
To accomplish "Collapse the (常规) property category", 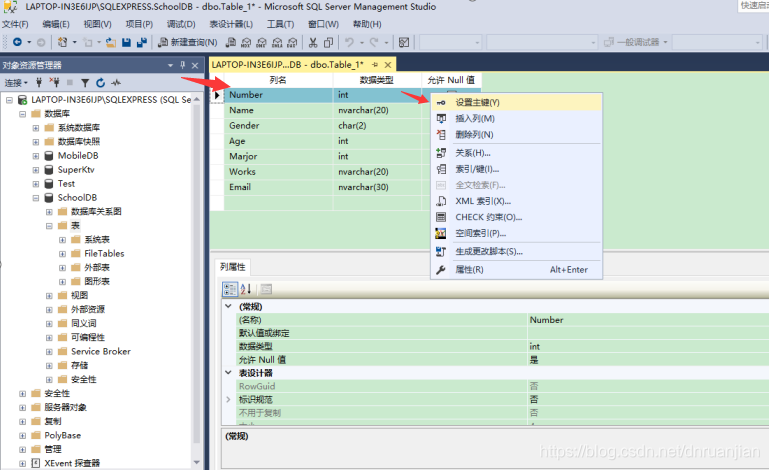I will coord(229,306).
